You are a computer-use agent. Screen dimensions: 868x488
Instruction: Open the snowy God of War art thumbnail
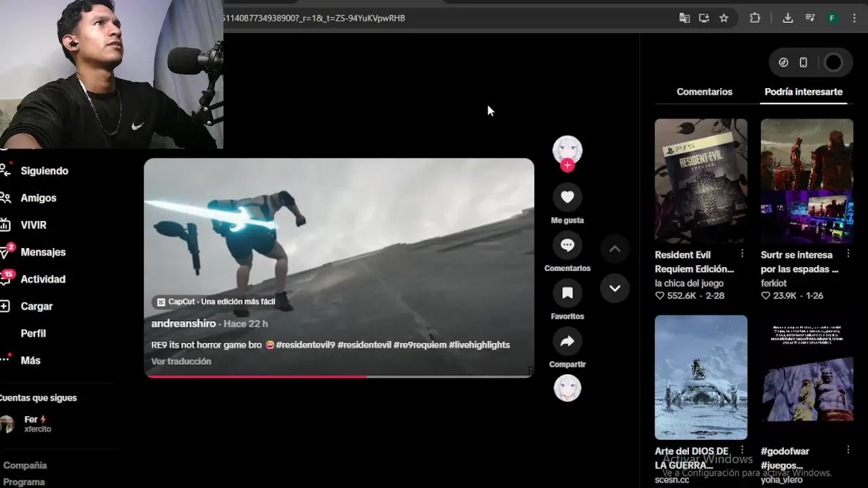pos(701,377)
